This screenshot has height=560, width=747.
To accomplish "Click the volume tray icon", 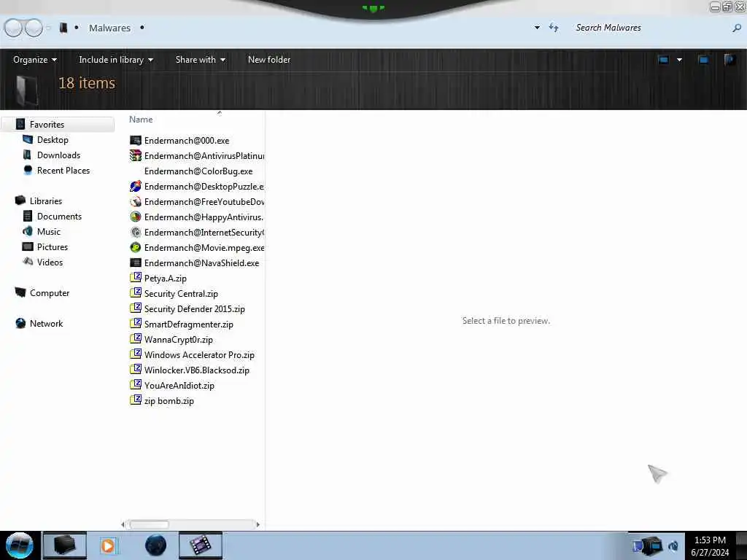I will pos(673,546).
